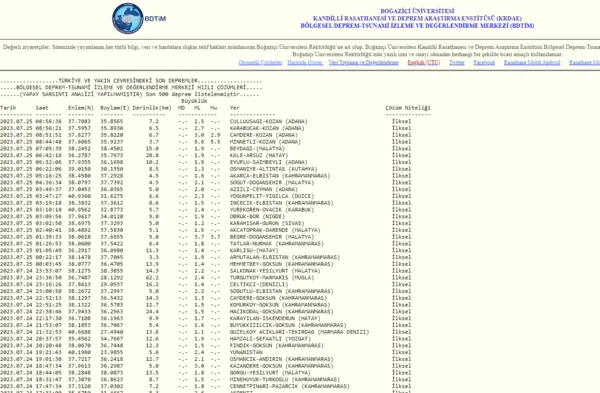The width and height of the screenshot is (600, 393).
Task: Select the KOMURKOY-GOKSUN (KAHRAMANMARAS) location
Action: (x=280, y=305)
